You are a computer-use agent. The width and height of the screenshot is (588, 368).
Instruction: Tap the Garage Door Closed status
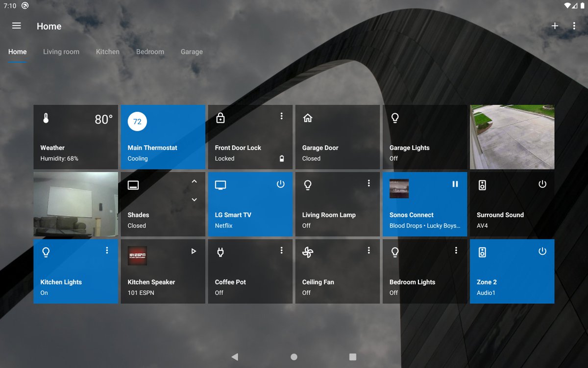(311, 158)
